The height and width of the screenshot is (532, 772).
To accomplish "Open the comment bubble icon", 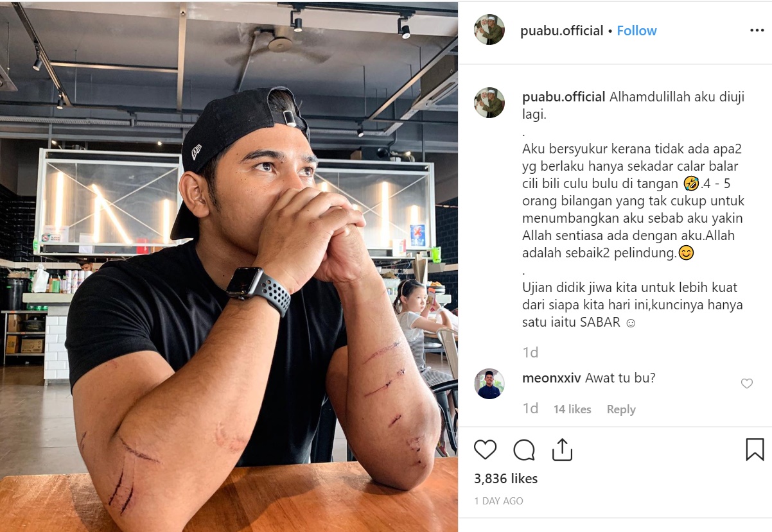I will [524, 449].
